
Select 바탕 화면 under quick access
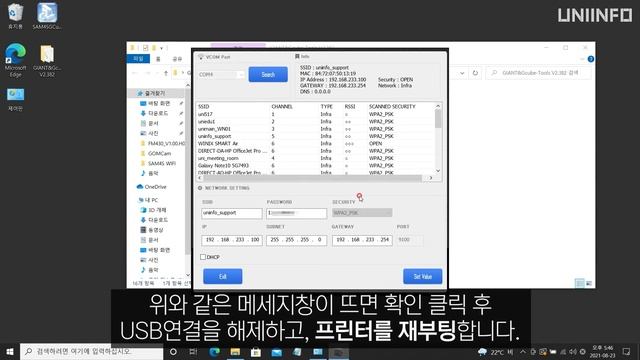click(158, 103)
